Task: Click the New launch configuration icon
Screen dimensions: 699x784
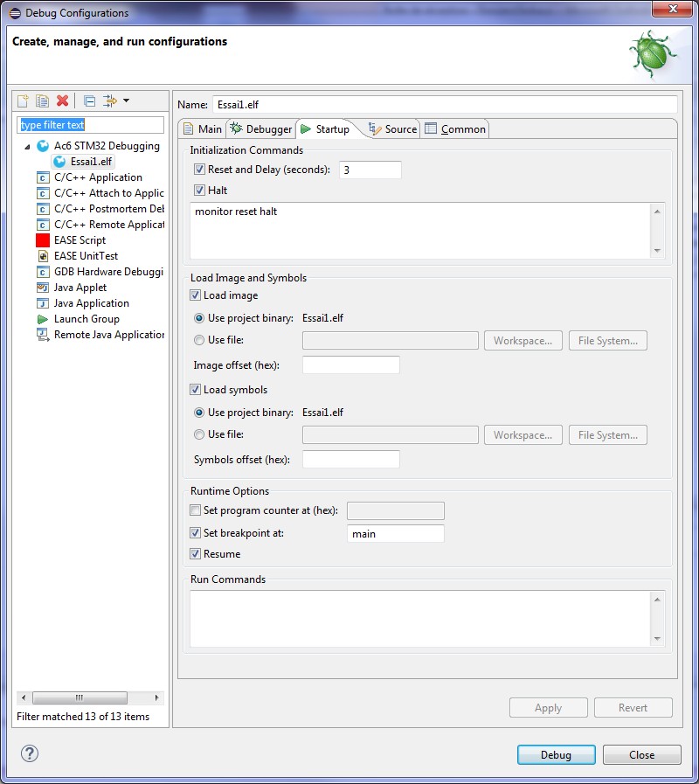Action: pyautogui.click(x=24, y=101)
